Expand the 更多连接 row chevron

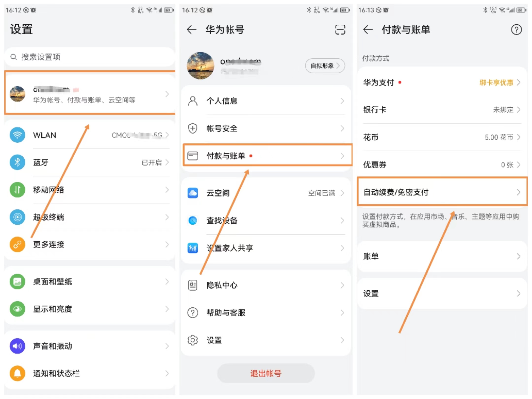coord(167,244)
